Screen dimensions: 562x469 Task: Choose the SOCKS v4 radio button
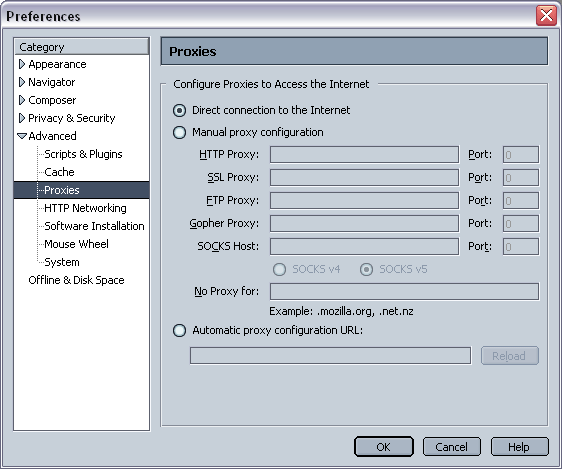[x=280, y=269]
